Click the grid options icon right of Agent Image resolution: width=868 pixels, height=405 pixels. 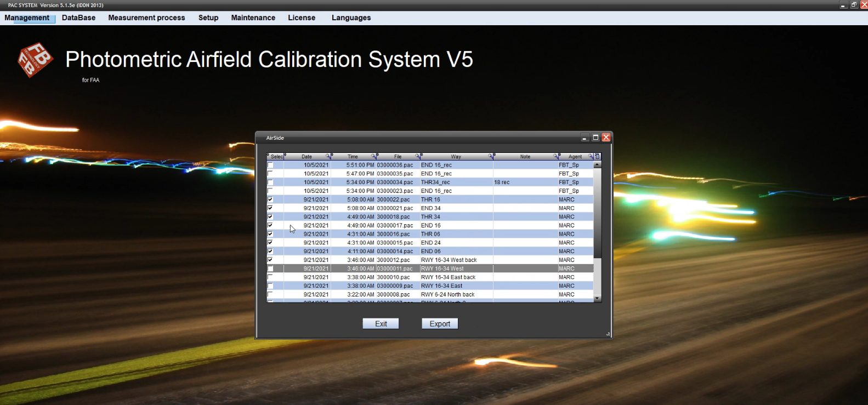597,157
